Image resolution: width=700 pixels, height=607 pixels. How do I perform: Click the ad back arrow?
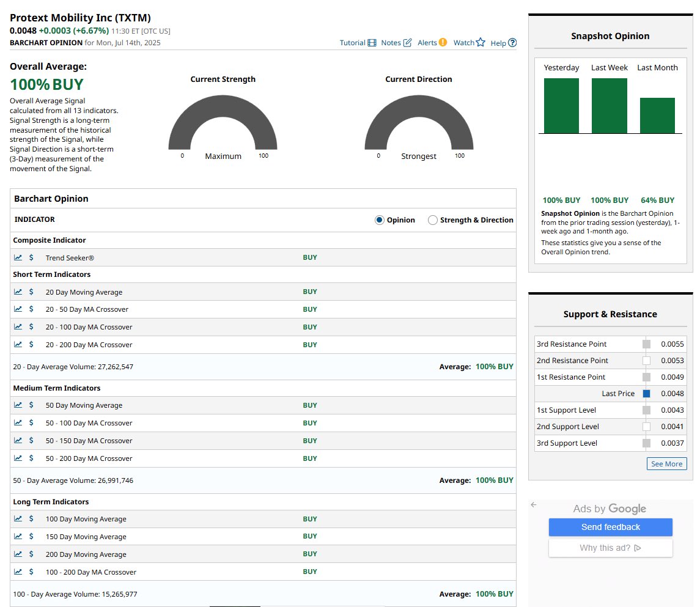click(534, 505)
